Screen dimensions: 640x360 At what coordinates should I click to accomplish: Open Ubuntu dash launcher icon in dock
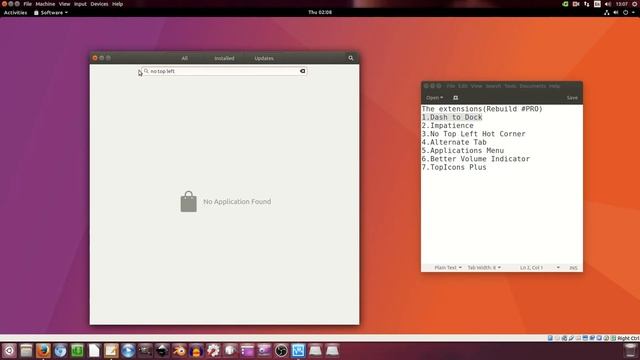(x=9, y=351)
